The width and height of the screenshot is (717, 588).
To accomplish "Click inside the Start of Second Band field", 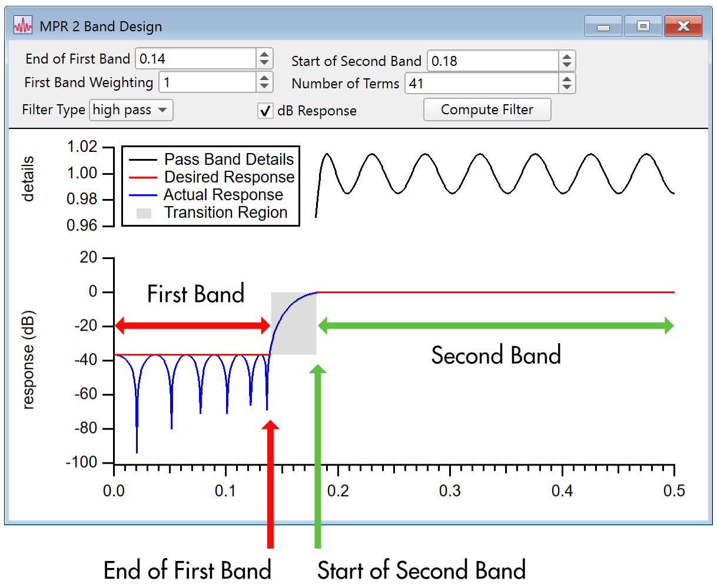I will click(x=494, y=61).
